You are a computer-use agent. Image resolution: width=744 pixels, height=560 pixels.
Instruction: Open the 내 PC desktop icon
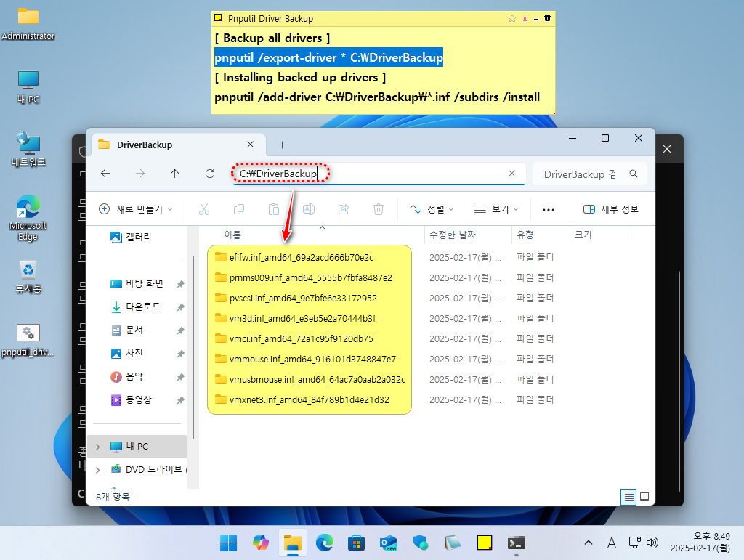click(28, 87)
